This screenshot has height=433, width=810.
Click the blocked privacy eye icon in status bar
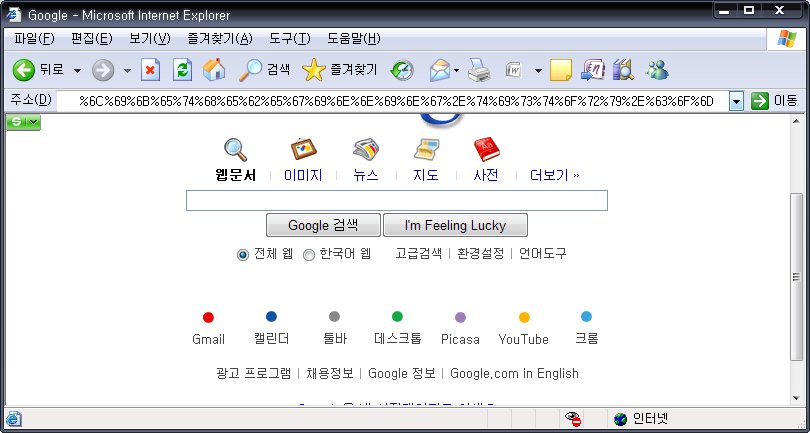coord(573,419)
